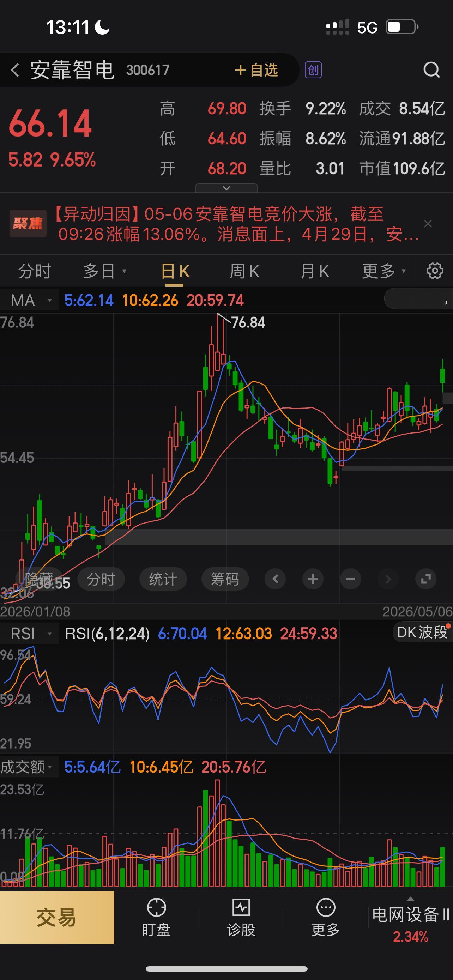Tap the iOS home indicator bar

point(226,969)
